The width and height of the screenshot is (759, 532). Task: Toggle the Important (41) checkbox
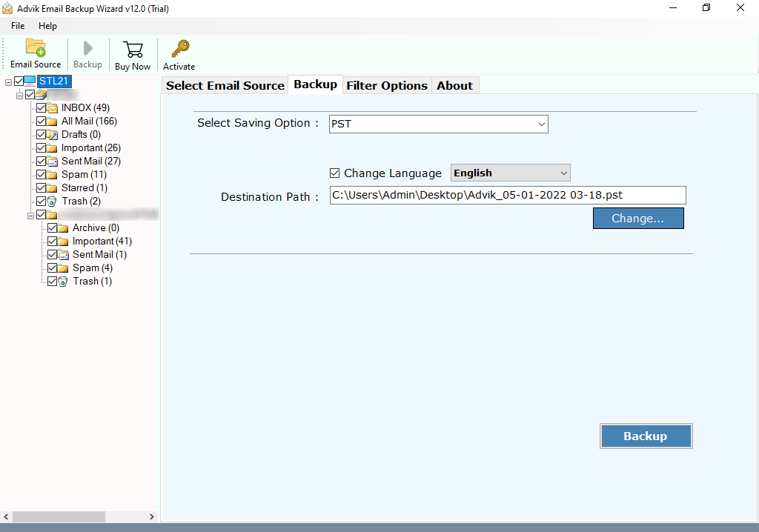click(53, 241)
